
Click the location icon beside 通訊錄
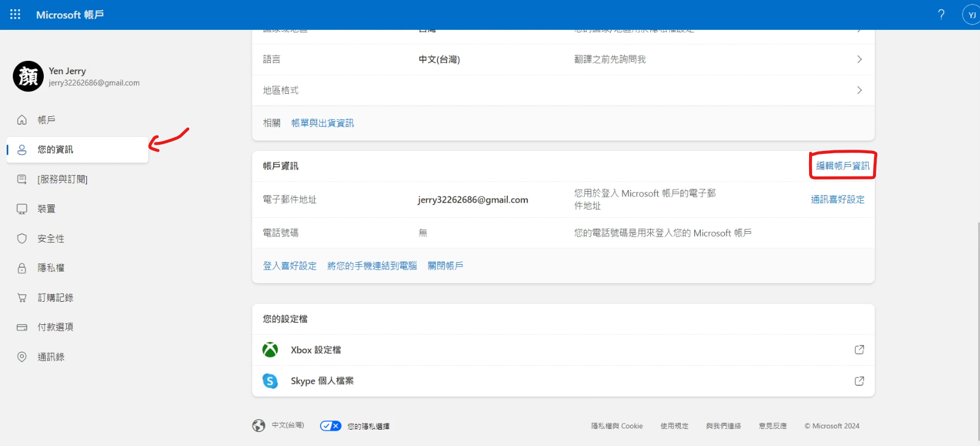(22, 357)
